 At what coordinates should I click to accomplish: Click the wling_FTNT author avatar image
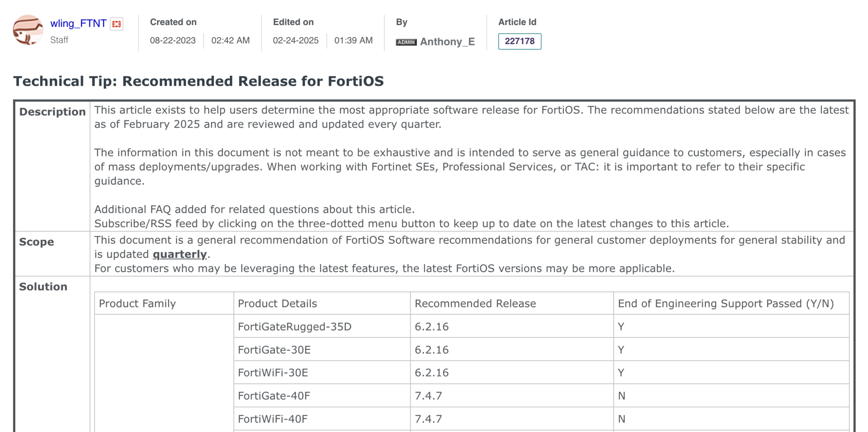click(28, 30)
